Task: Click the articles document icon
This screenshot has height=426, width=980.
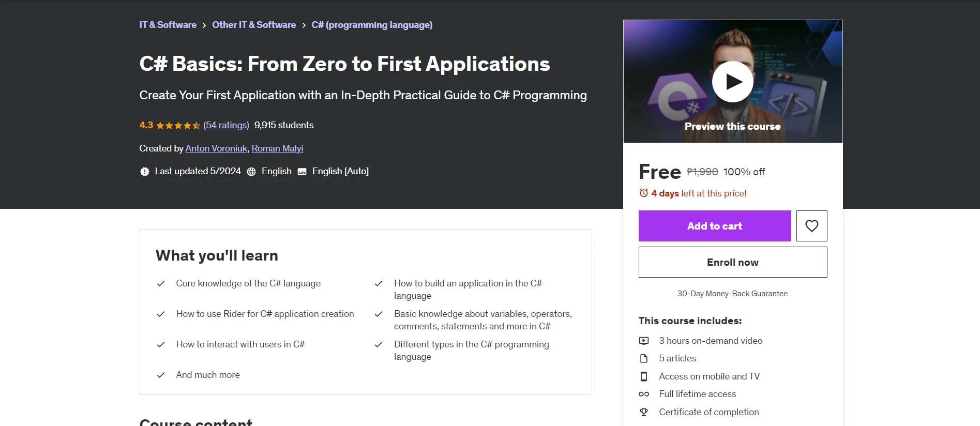Action: [644, 358]
